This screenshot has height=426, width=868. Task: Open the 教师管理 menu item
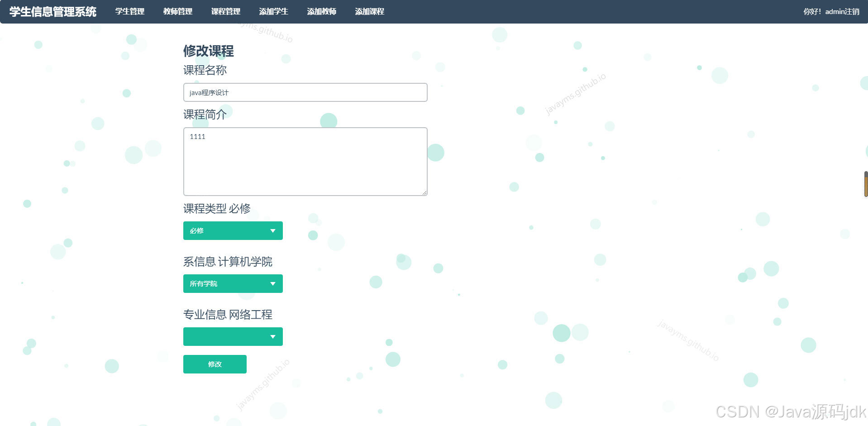(178, 11)
